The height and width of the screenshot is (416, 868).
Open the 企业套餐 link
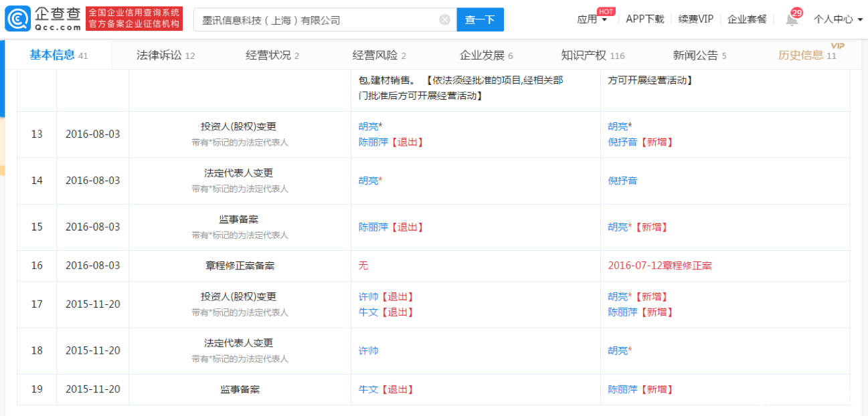(747, 19)
